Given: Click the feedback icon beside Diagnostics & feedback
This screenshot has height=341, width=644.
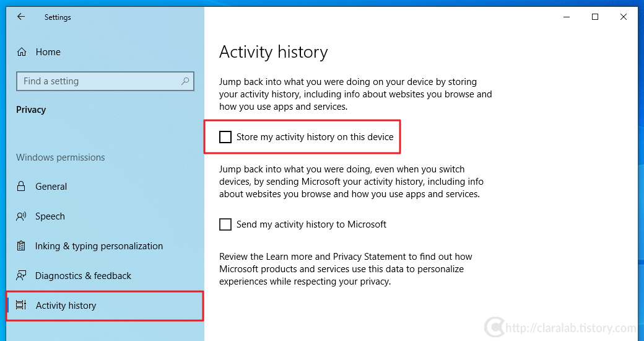Looking at the screenshot, I should click(21, 276).
